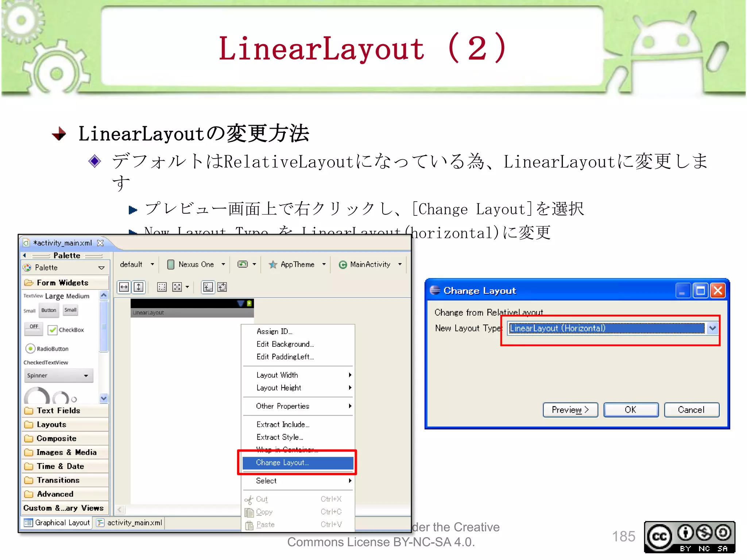Click OK in Change Layout dialog
This screenshot has height=560, width=747.
pyautogui.click(x=631, y=410)
